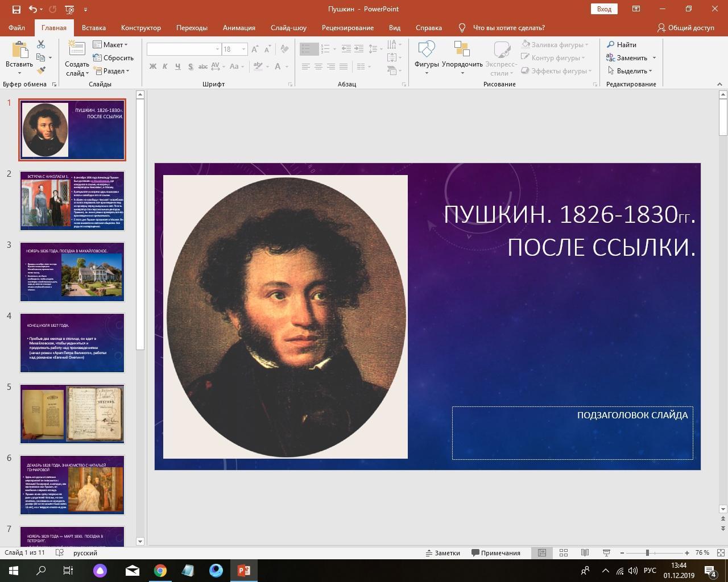The image size is (728, 582).
Task: Toggle bold (Ж) formatting
Action: click(x=152, y=66)
